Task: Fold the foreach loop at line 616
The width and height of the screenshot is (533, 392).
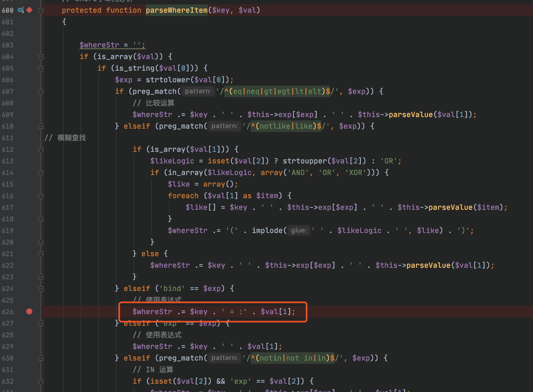Action: pyautogui.click(x=41, y=196)
